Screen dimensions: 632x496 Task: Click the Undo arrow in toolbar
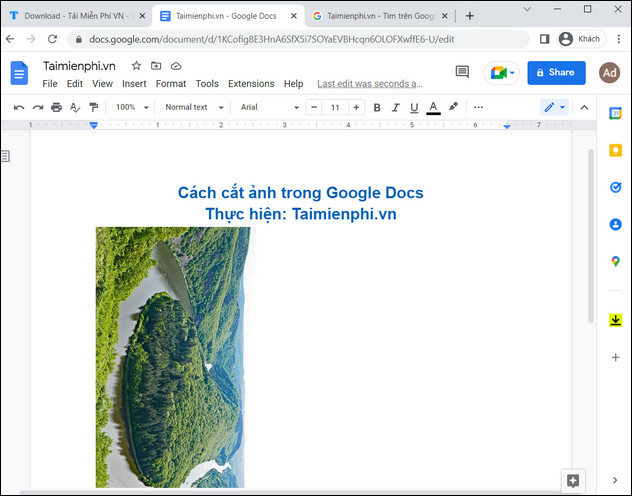pyautogui.click(x=19, y=107)
